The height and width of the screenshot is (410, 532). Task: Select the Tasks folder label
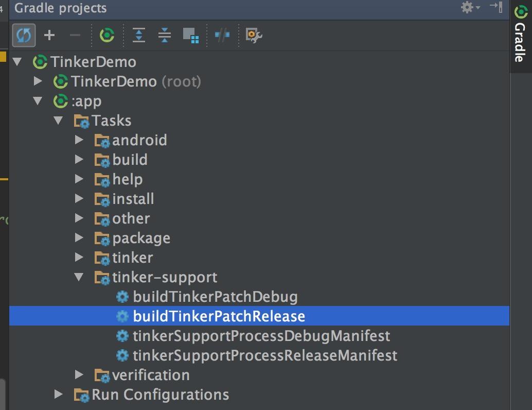(x=111, y=121)
